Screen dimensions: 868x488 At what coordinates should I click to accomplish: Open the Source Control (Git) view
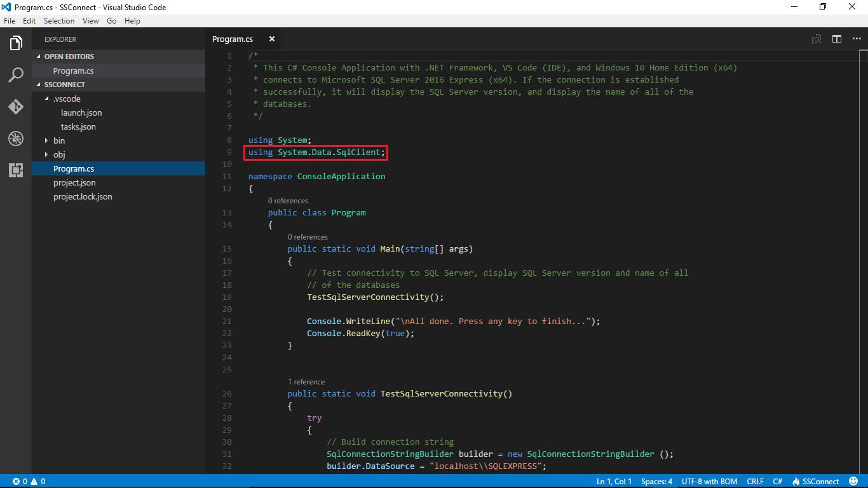[16, 107]
